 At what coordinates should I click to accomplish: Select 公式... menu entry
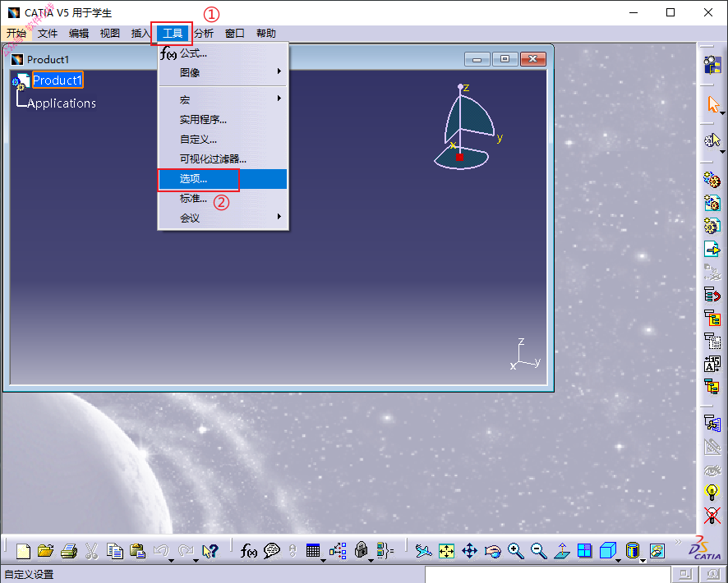(223, 53)
